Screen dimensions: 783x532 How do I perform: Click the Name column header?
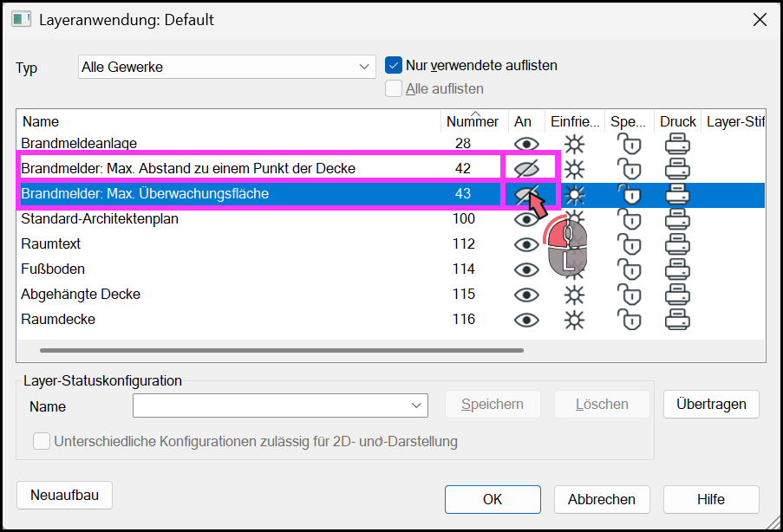(x=41, y=121)
